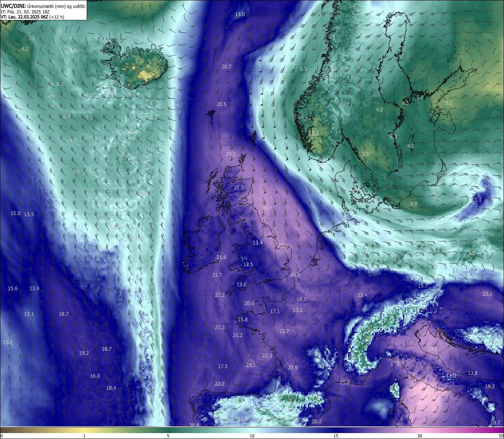504x439 pixels.
Task: Click the 6.2 value southwest of Iceland
Action: coord(60,84)
